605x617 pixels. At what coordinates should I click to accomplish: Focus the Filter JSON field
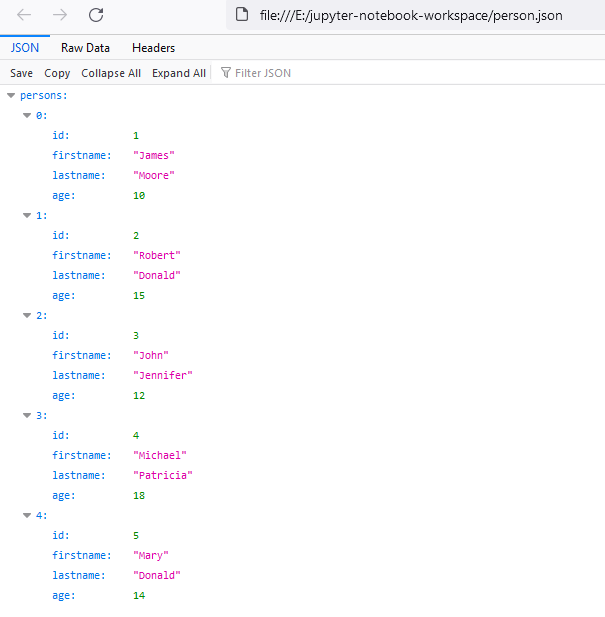coord(263,73)
